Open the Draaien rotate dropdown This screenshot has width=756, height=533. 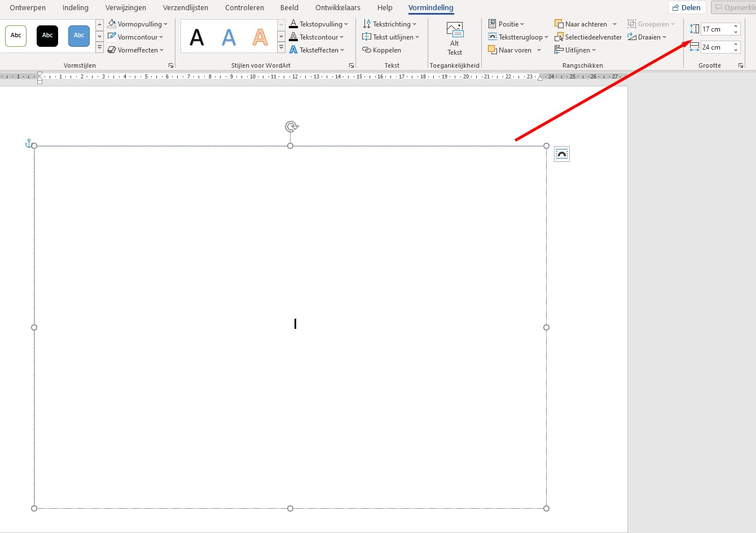click(x=647, y=37)
